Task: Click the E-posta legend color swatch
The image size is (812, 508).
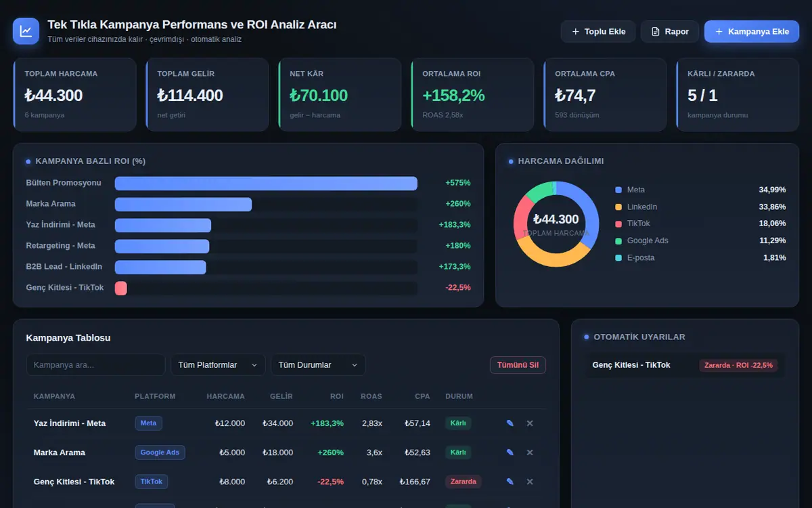Action: [x=618, y=258]
